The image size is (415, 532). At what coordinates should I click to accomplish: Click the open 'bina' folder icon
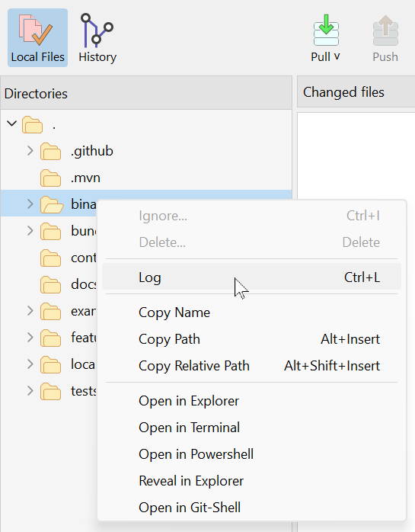52,204
